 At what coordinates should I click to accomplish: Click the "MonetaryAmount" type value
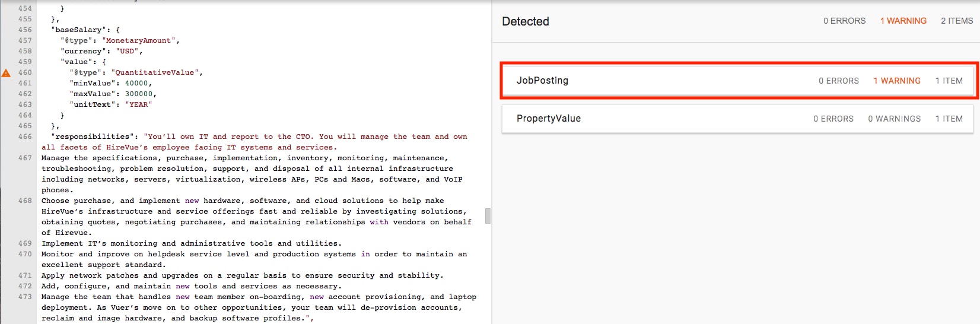[x=139, y=40]
